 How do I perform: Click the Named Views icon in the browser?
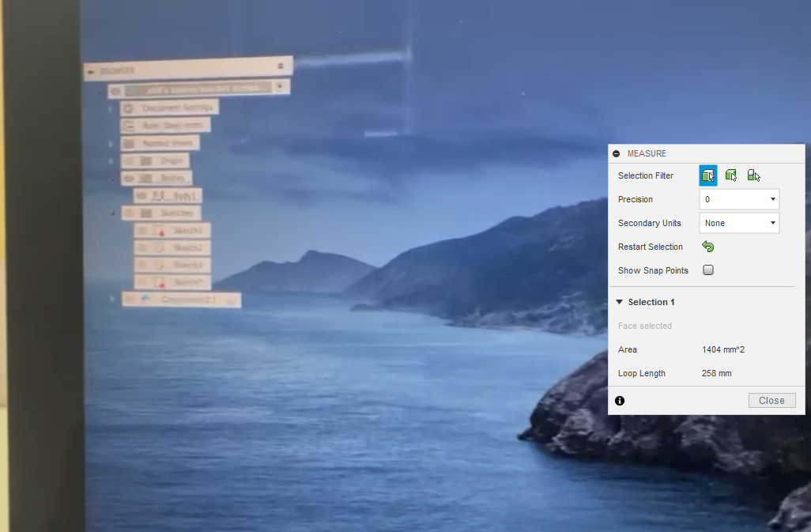click(x=129, y=143)
